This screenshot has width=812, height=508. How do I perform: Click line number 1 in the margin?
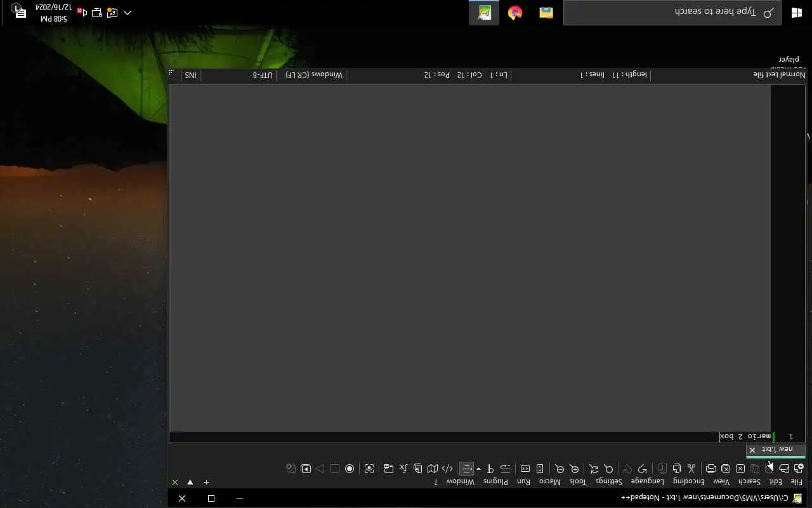tap(790, 436)
